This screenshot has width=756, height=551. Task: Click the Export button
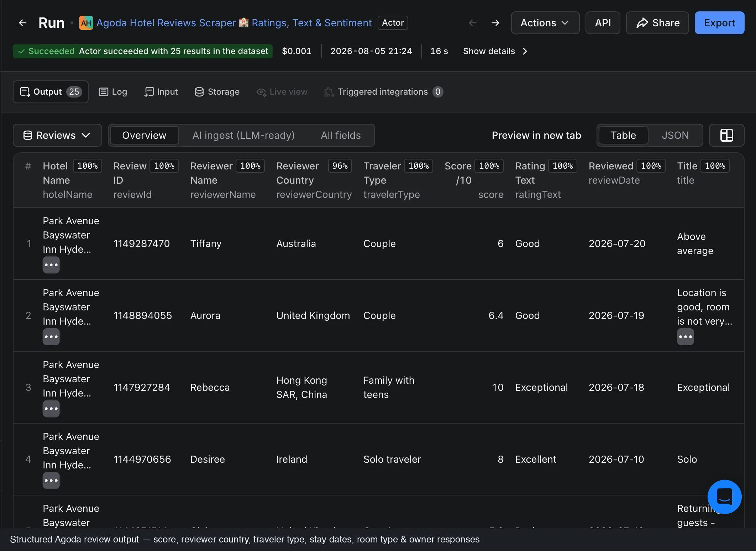719,23
